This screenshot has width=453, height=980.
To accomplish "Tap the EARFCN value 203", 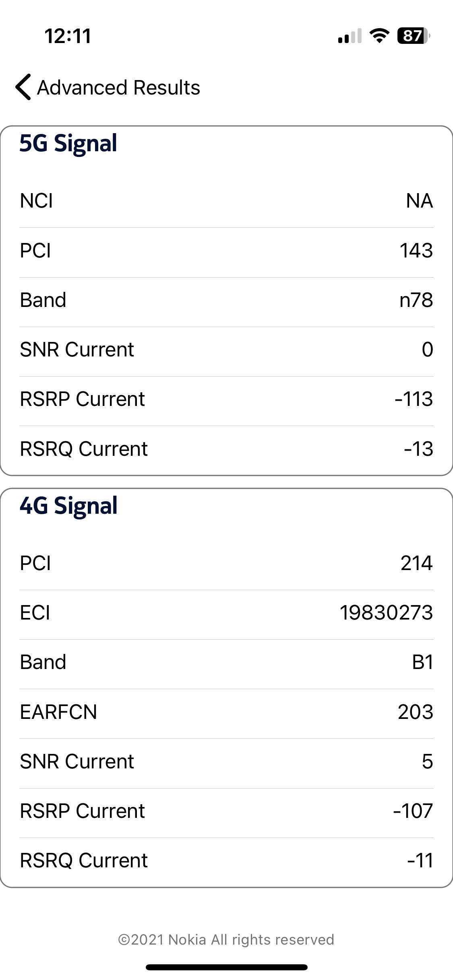I will [415, 712].
